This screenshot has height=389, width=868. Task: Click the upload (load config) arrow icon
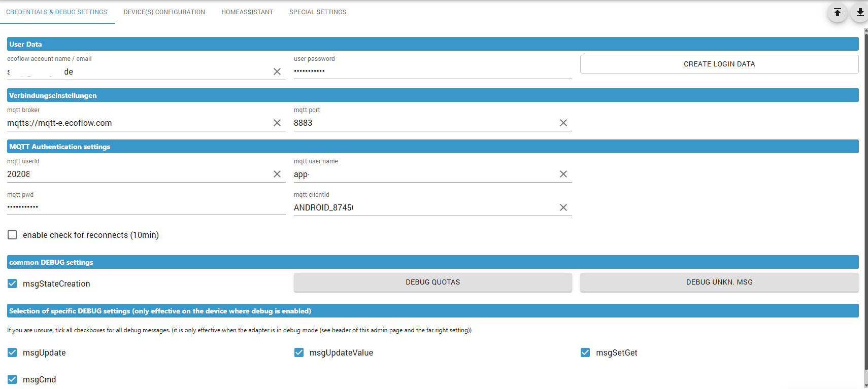pos(838,13)
